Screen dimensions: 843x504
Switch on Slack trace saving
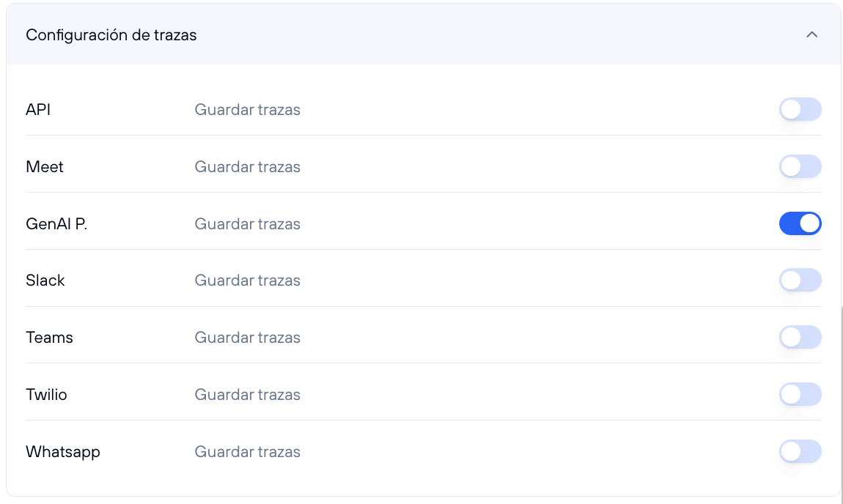coord(800,281)
